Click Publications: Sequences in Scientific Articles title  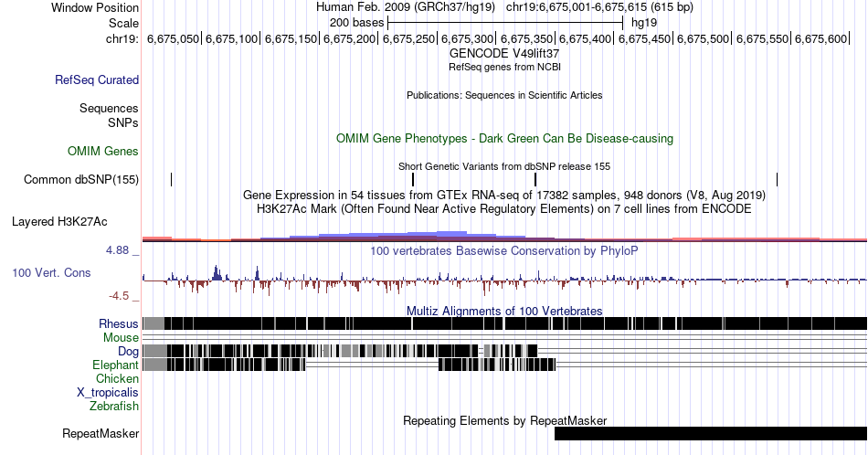(x=504, y=95)
